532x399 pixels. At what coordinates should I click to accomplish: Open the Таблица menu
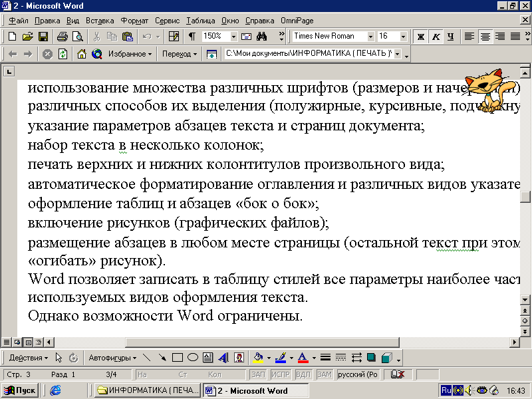[200, 21]
